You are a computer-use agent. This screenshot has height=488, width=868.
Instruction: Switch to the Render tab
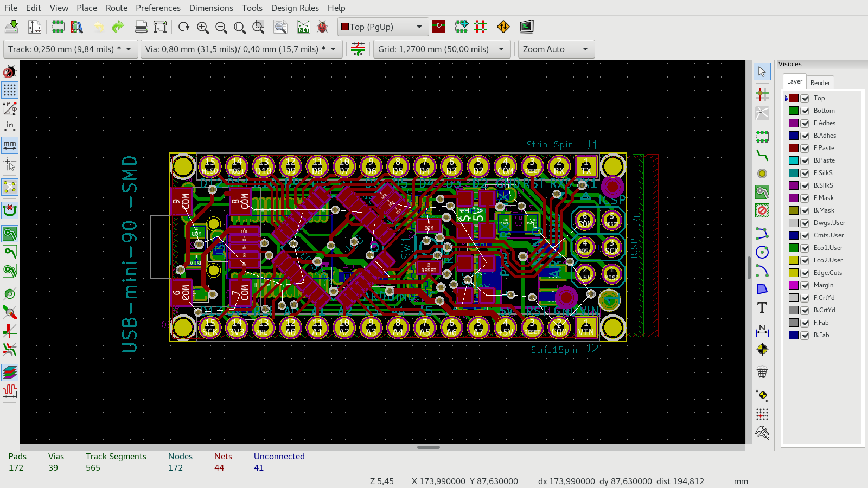tap(820, 82)
